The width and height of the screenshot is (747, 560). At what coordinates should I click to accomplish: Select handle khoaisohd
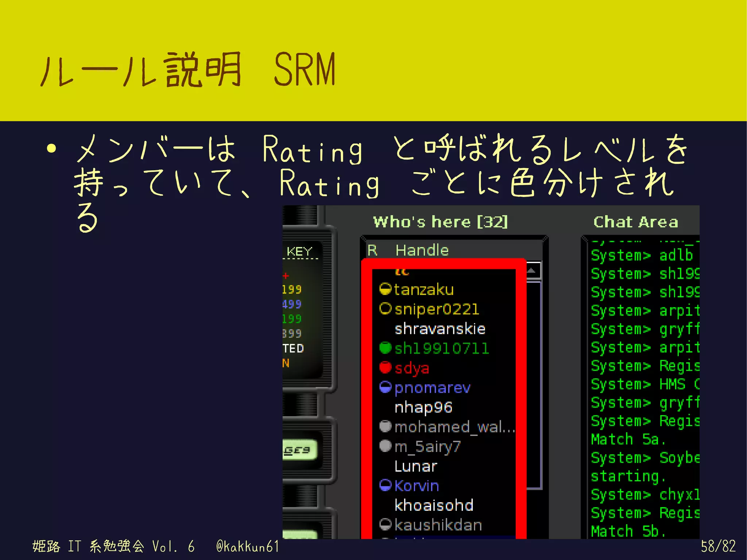tap(434, 505)
